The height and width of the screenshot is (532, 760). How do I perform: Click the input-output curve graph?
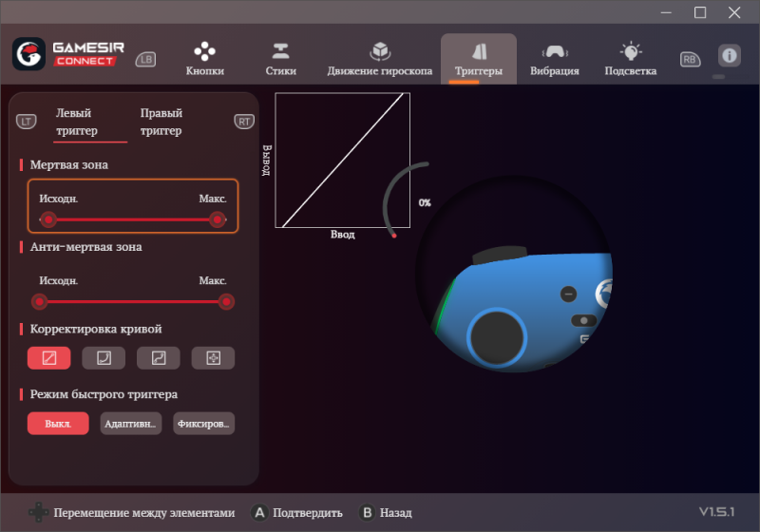click(343, 160)
